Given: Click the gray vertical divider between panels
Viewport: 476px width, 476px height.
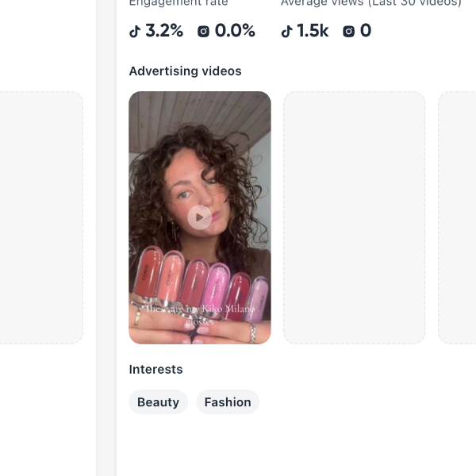Looking at the screenshot, I should [106, 238].
